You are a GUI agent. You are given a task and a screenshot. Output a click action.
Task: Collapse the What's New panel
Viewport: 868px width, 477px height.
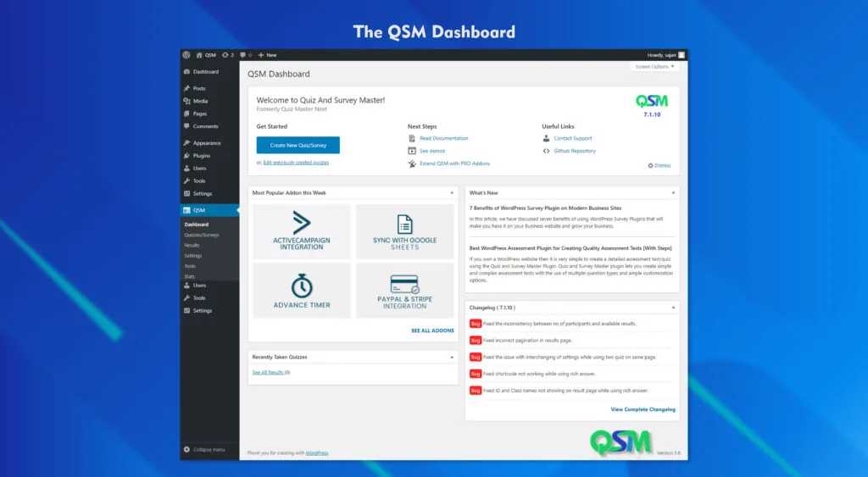pos(673,192)
